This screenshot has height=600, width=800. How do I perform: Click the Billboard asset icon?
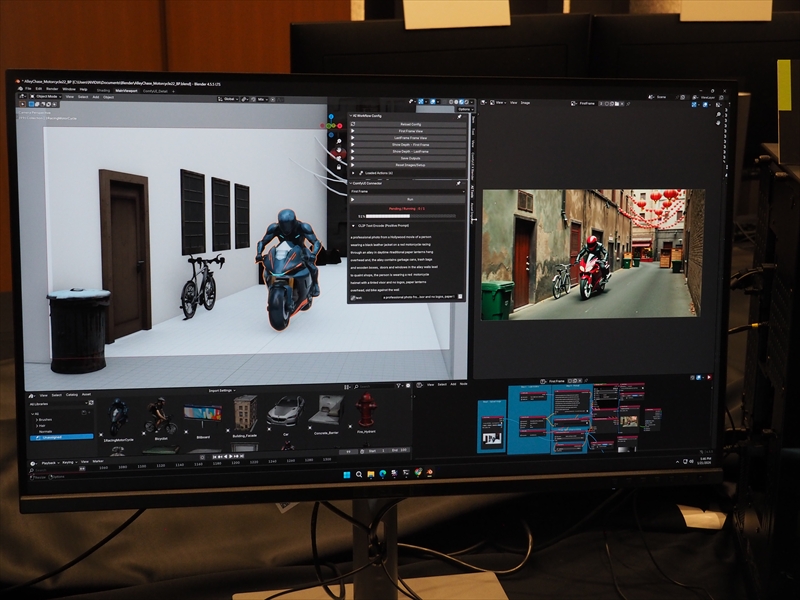point(202,412)
